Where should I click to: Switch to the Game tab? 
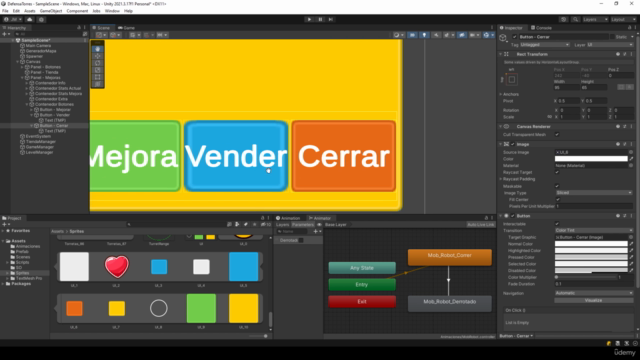[127, 28]
